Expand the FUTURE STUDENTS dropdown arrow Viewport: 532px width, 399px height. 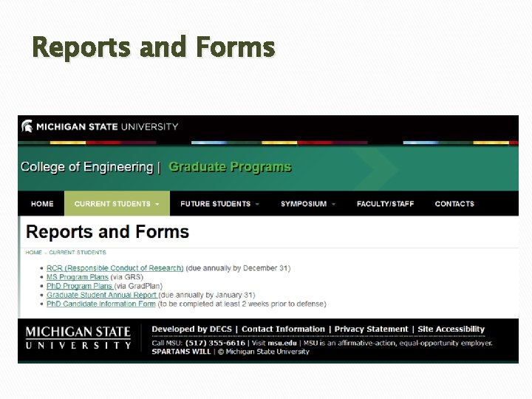[x=257, y=204]
